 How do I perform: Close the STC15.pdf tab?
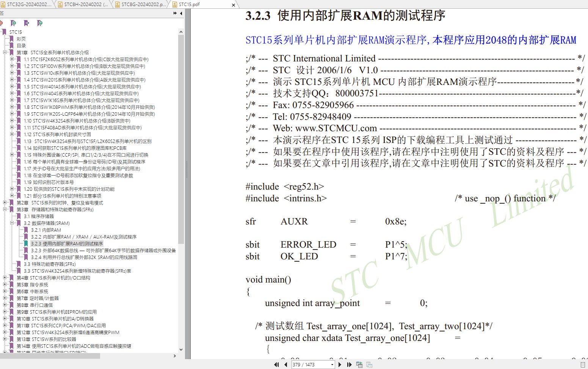(234, 5)
